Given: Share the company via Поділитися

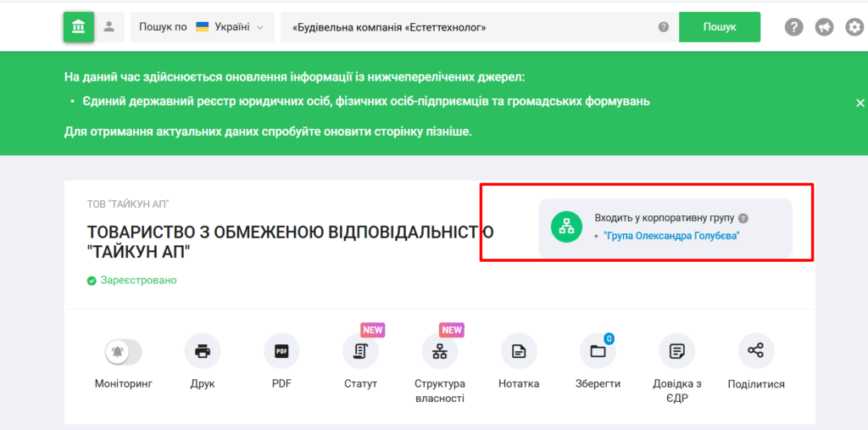Looking at the screenshot, I should coord(756,351).
